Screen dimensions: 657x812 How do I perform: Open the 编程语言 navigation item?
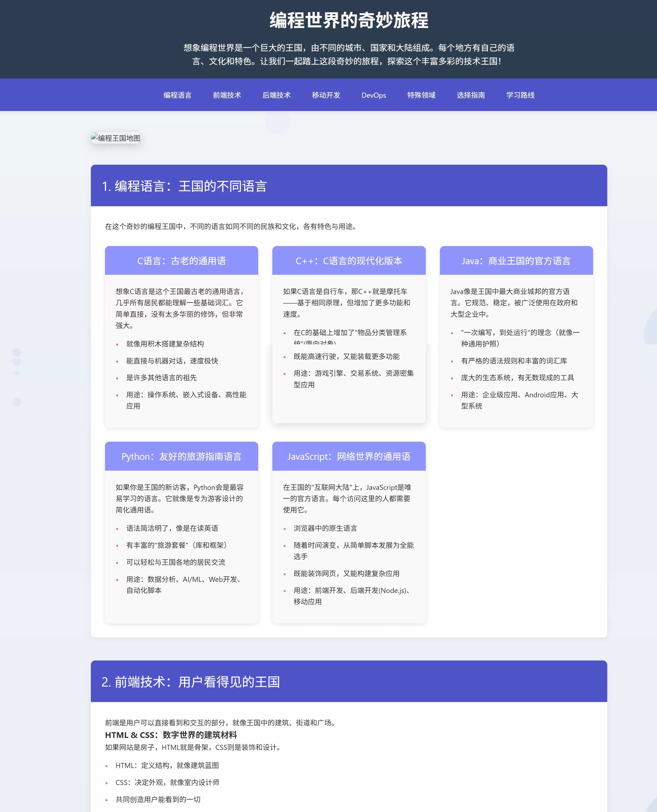(177, 95)
